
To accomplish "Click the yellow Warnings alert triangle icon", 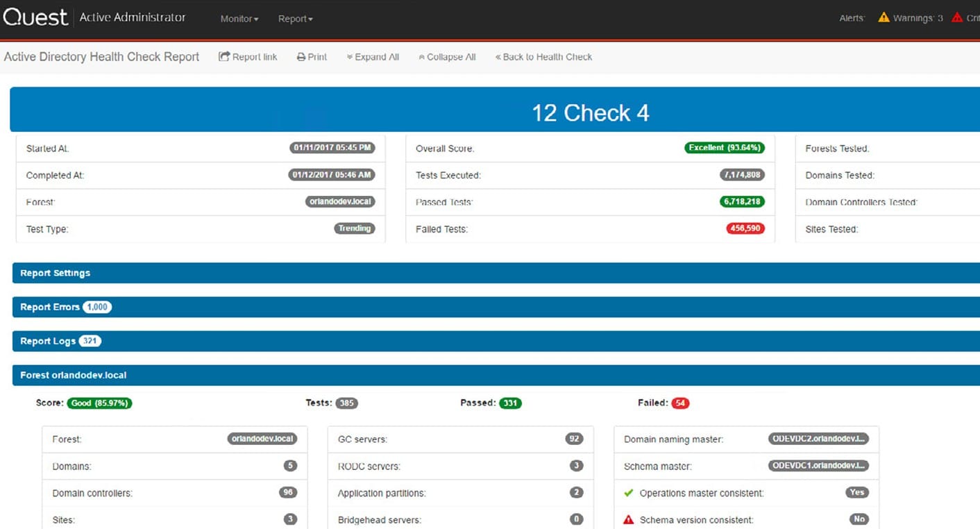I will 884,17.
